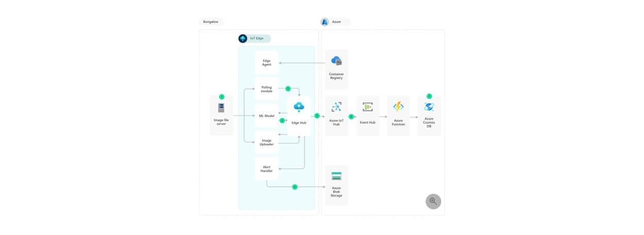Select the Azure Blob Storage icon
Screen dimensions: 644x235
click(x=336, y=176)
